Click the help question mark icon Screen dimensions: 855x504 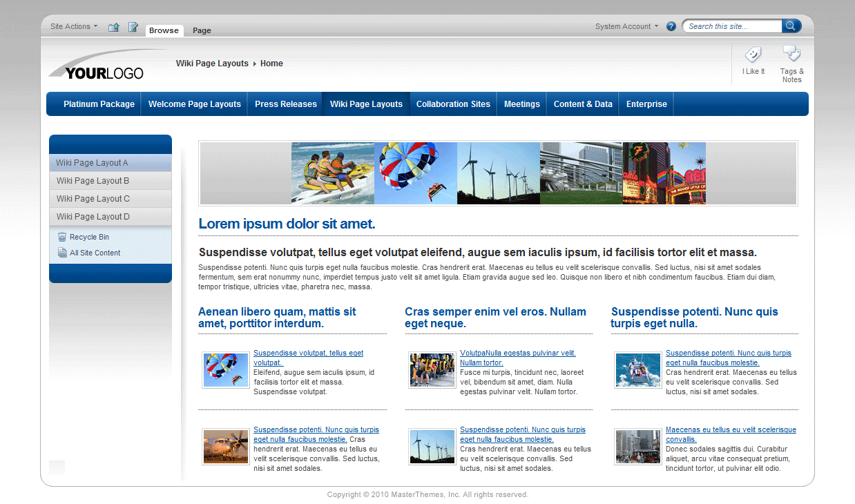point(671,26)
